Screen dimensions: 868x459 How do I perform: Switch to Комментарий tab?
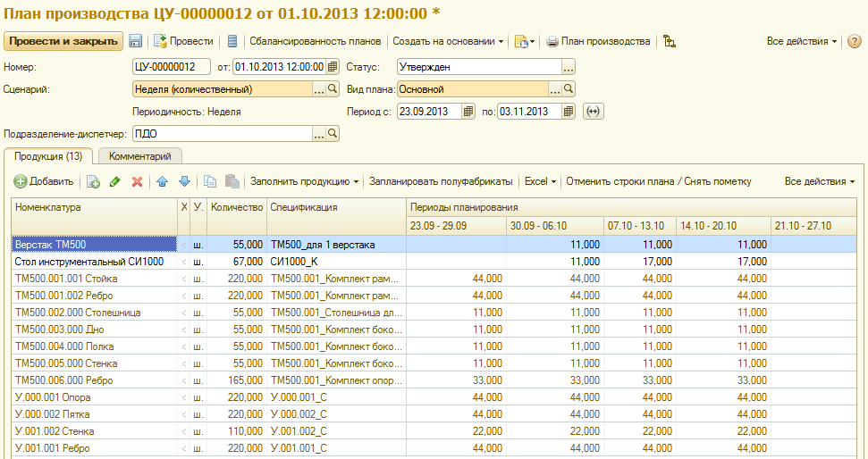[x=139, y=156]
